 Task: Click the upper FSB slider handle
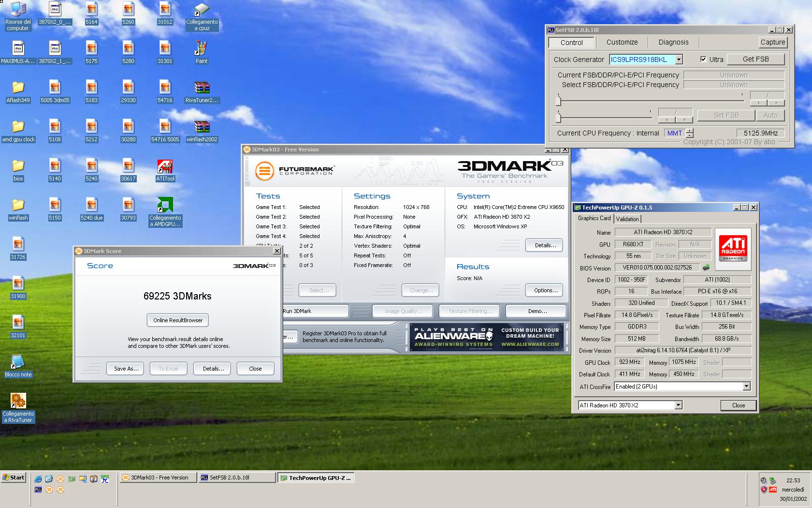558,100
